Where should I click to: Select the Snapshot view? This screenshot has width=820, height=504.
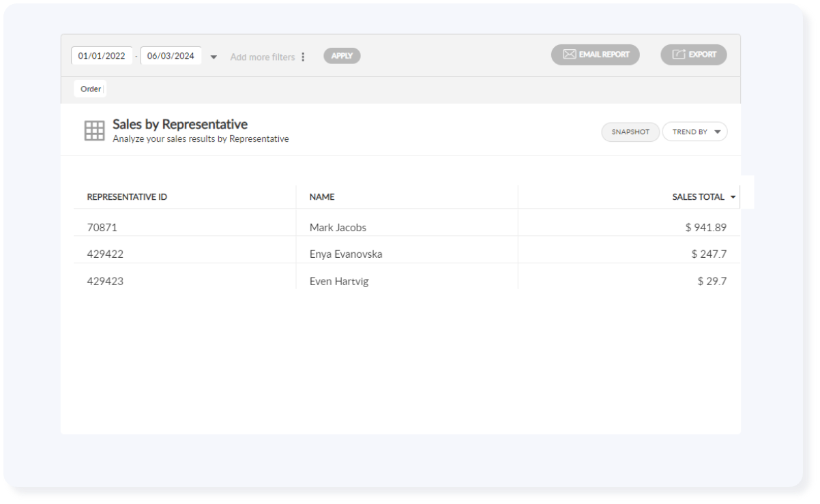[x=630, y=132]
